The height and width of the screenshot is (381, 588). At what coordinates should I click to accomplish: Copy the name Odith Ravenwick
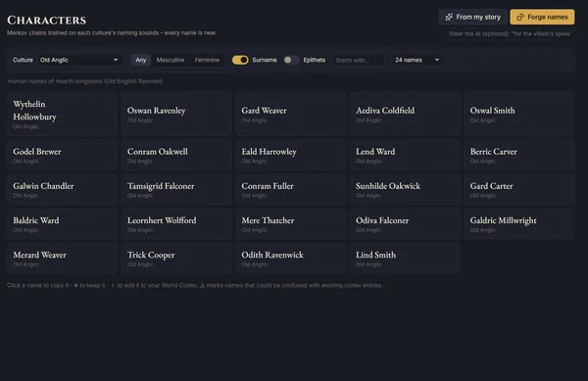coord(272,255)
